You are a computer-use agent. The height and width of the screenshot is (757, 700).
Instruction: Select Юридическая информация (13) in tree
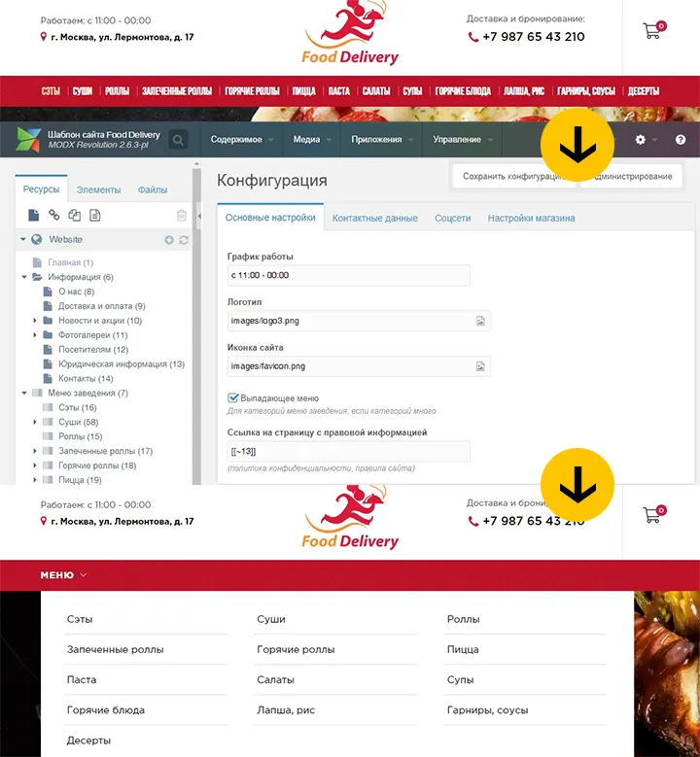[122, 364]
